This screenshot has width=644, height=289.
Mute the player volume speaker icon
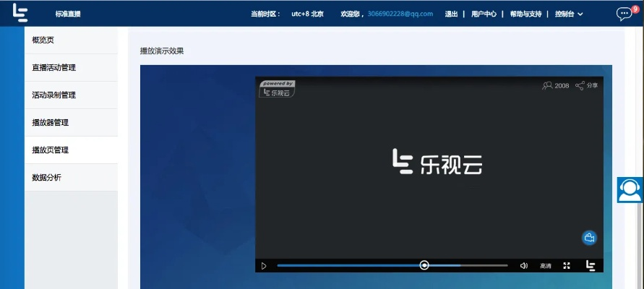tap(524, 266)
